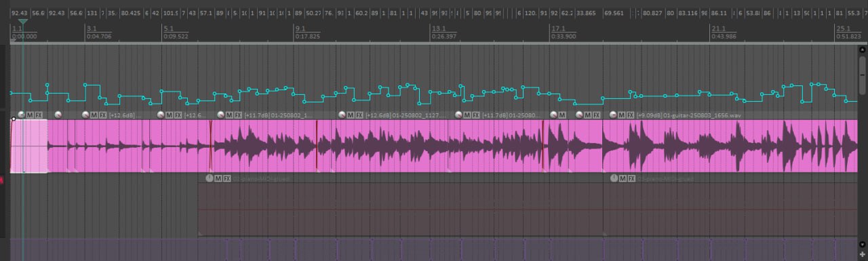
Task: Click the volume knob of first +12.6dB item
Action: (x=85, y=115)
